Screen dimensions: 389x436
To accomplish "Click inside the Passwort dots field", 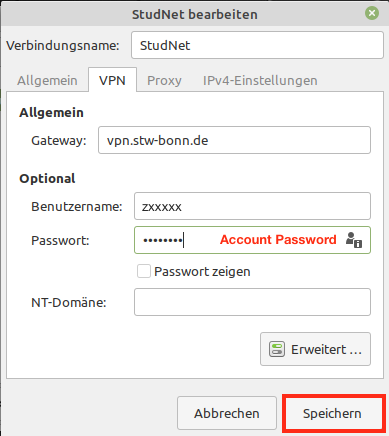I will (x=252, y=240).
